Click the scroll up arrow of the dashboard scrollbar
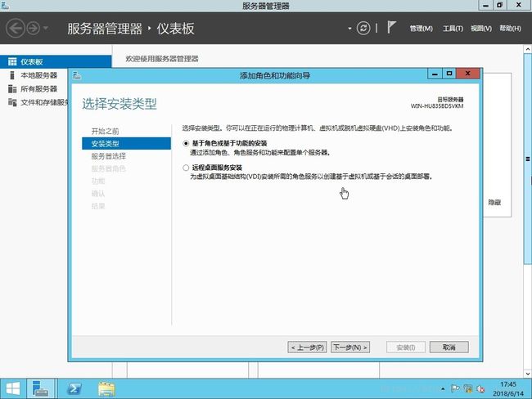This screenshot has width=532, height=399. tap(528, 49)
